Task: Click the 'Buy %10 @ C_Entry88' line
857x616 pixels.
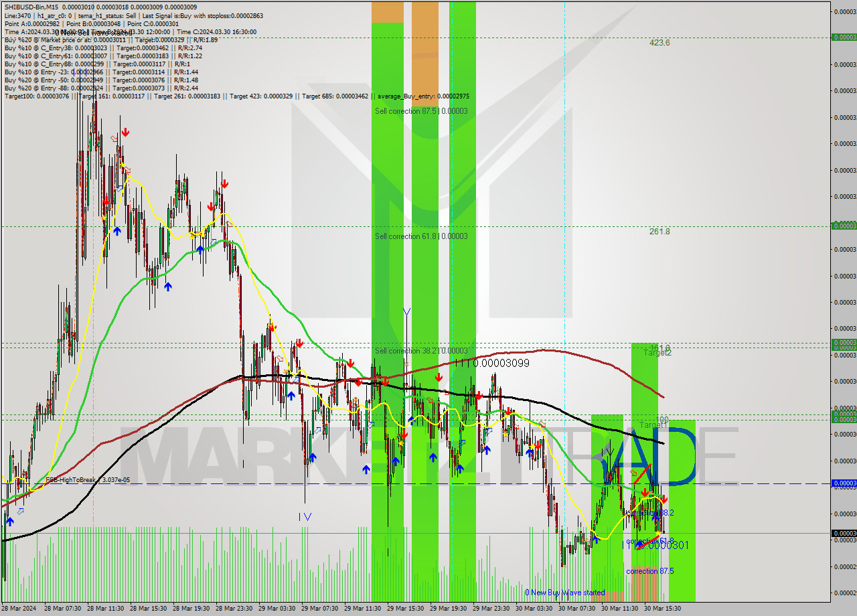Action: pyautogui.click(x=98, y=64)
